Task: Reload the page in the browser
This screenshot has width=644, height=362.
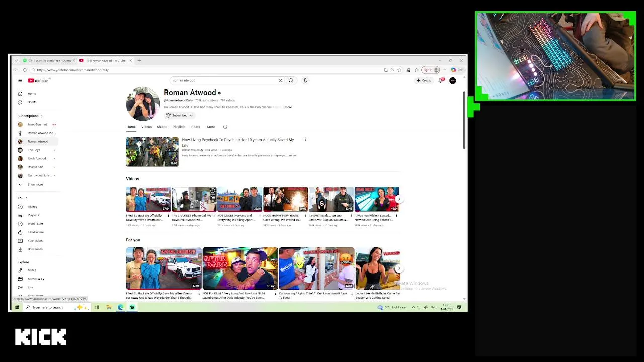Action: pos(25,70)
